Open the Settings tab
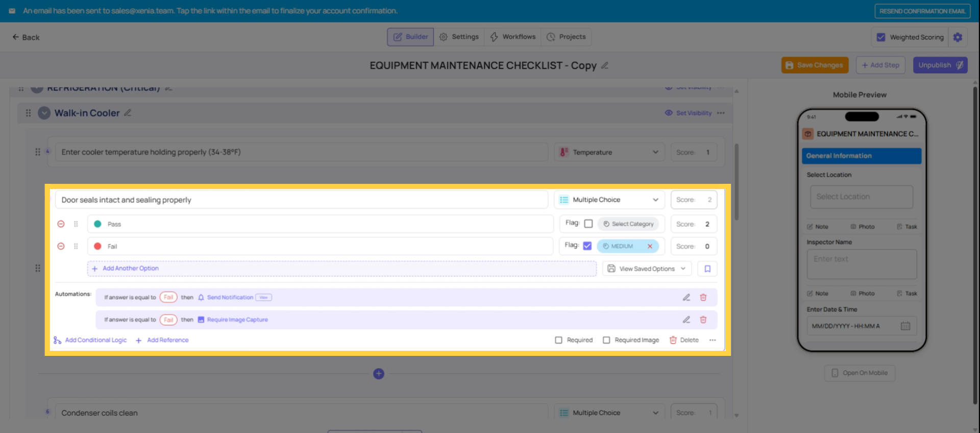This screenshot has width=980, height=433. [x=459, y=37]
